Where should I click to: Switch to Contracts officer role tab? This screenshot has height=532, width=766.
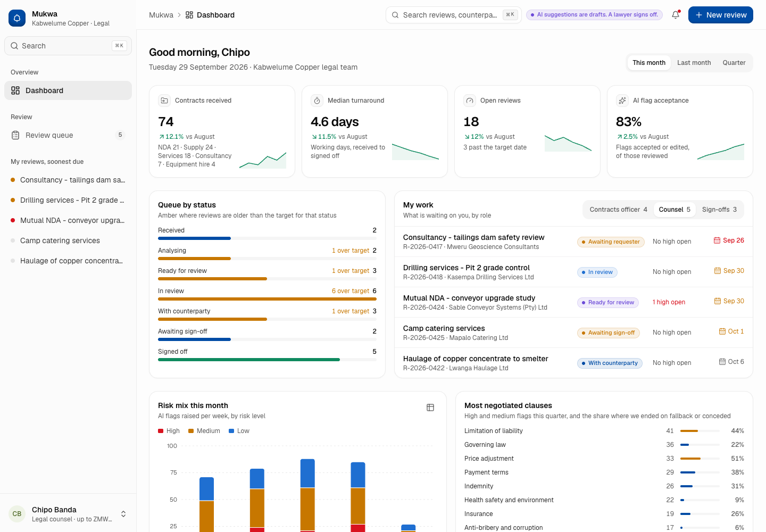[618, 210]
